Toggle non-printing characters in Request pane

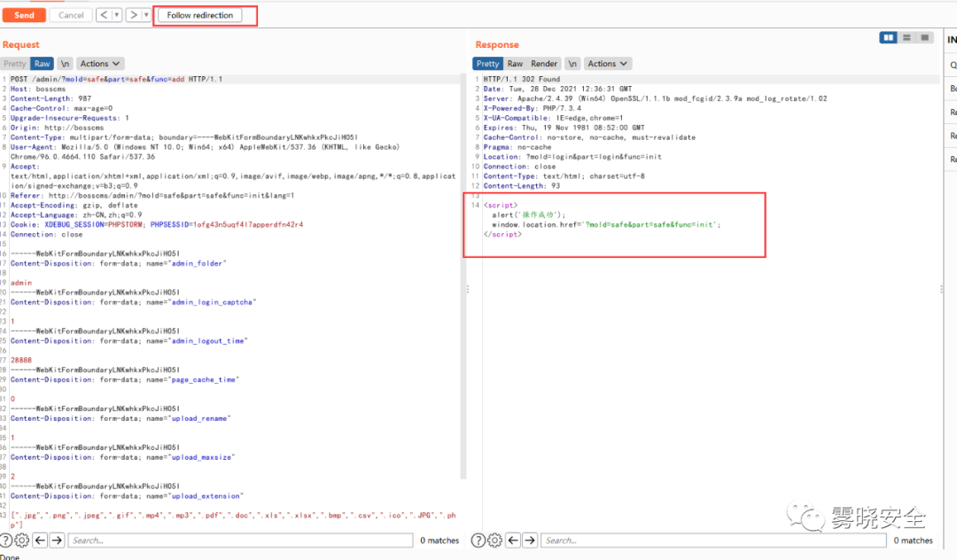[x=65, y=64]
